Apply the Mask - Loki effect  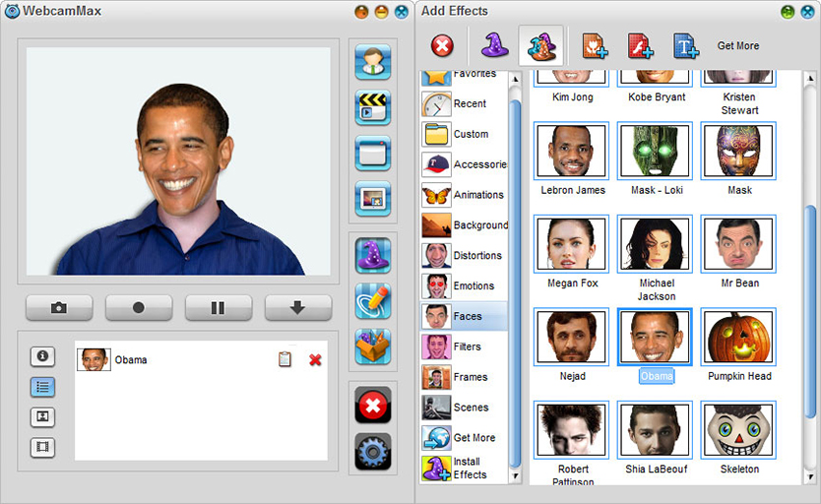pyautogui.click(x=655, y=151)
